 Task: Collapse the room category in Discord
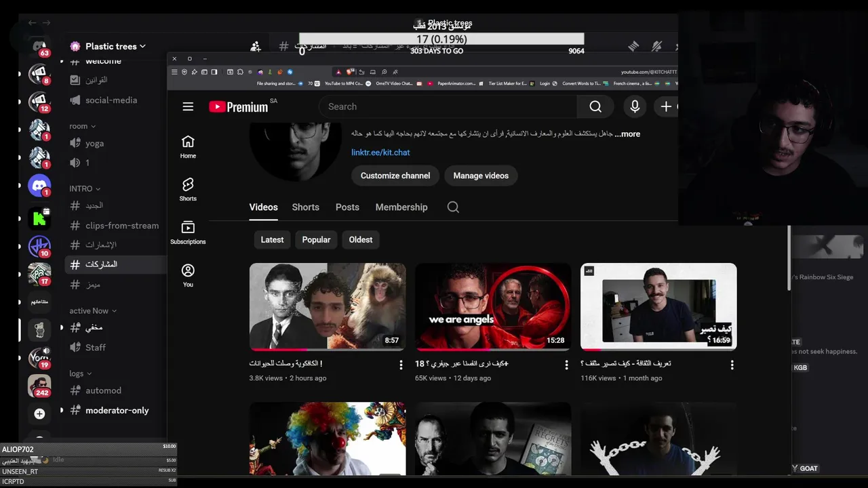[x=83, y=126]
